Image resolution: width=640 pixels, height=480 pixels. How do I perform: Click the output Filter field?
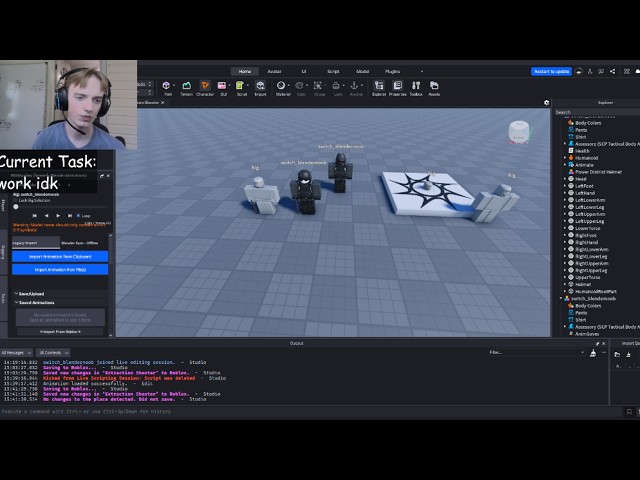coord(536,352)
